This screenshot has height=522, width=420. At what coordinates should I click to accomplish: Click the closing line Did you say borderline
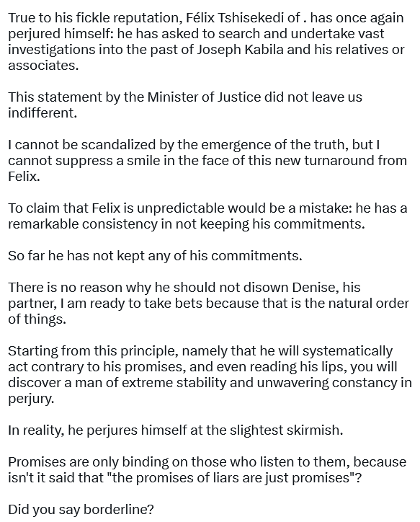pyautogui.click(x=81, y=510)
